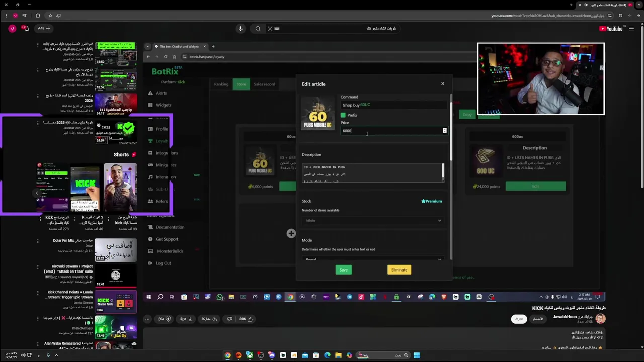Viewport: 644px width, 362px height.
Task: Click the yellow Eliminate button
Action: (399, 270)
